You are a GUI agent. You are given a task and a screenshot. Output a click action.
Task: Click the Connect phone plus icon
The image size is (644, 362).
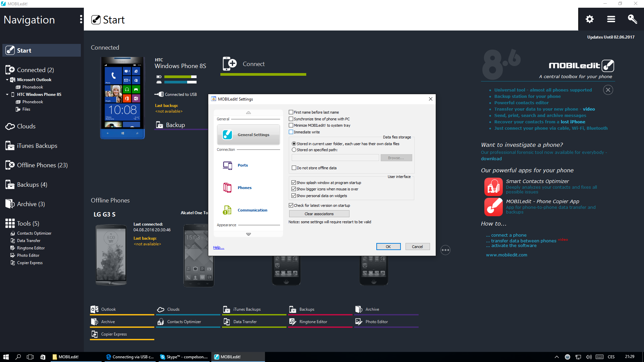coord(230,64)
